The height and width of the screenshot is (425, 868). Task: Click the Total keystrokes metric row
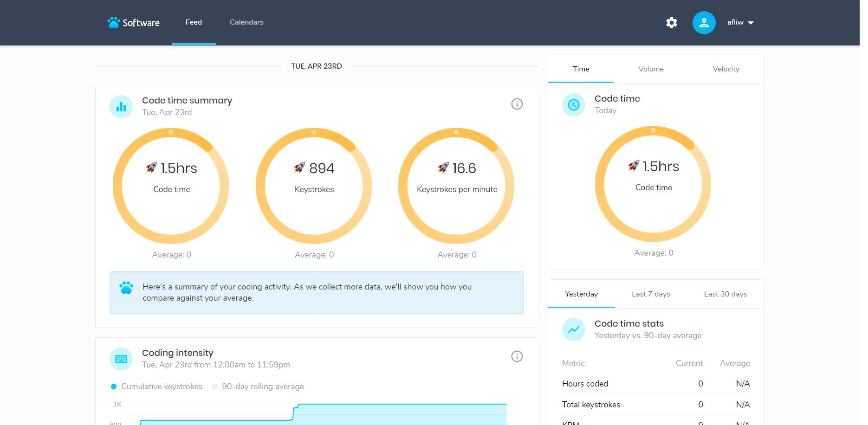click(x=656, y=405)
